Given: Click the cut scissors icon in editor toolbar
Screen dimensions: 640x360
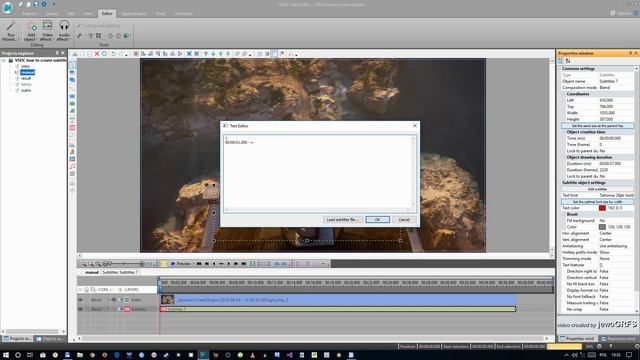Looking at the screenshot, I should 75,54.
